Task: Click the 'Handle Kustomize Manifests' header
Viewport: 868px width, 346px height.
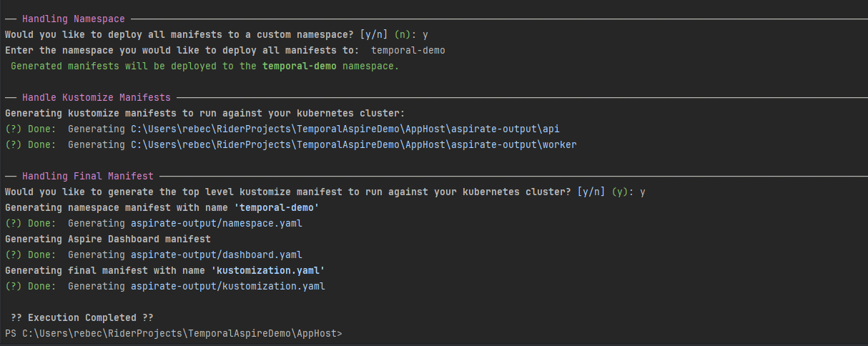Action: [x=97, y=97]
